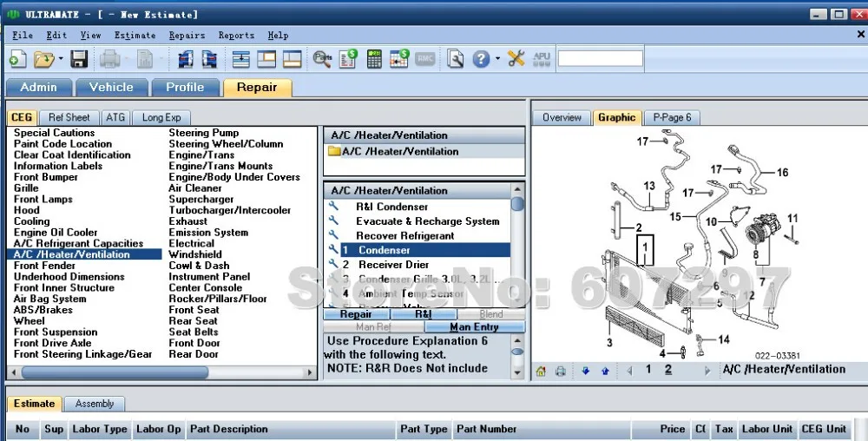868x441 pixels.
Task: Open the Parts search magnifier icon
Action: (x=322, y=59)
